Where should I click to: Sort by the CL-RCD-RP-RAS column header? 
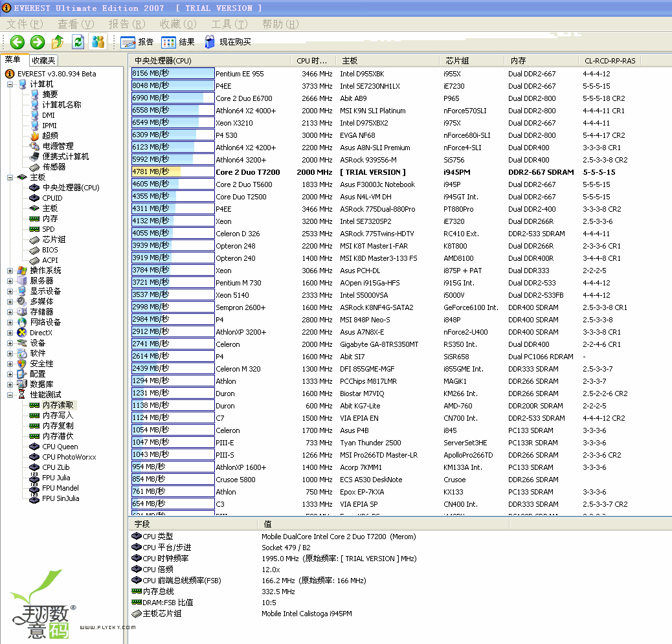click(x=610, y=61)
